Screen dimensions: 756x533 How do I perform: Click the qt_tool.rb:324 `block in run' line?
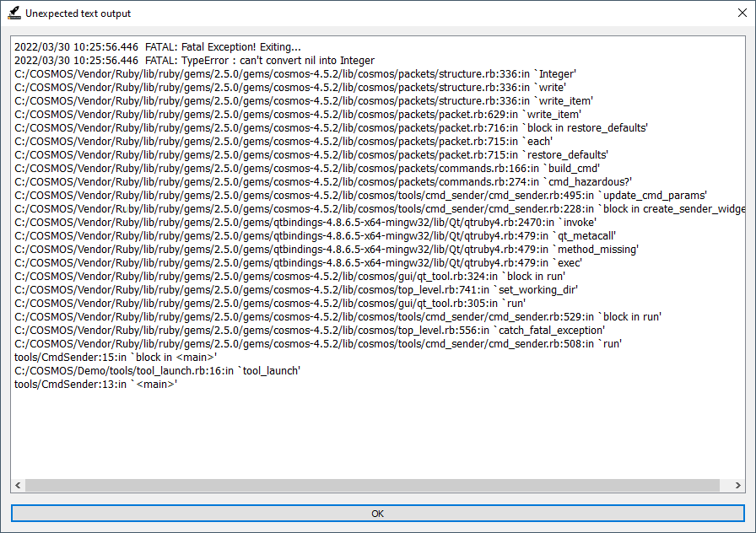[289, 276]
